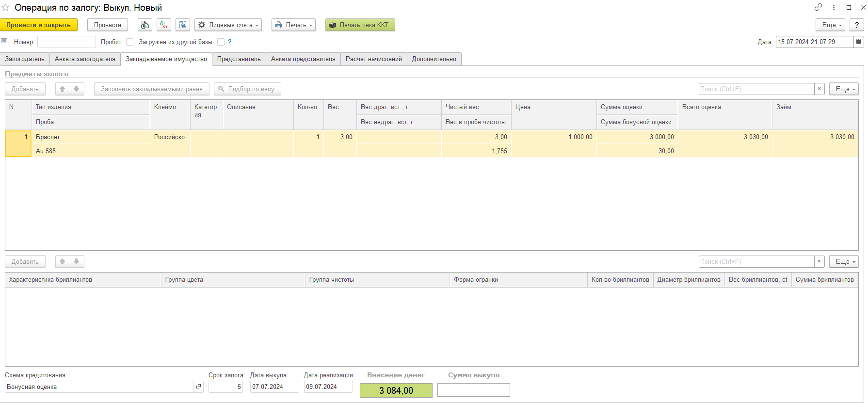
Task: Open the Схема кредитования link icon
Action: (x=198, y=387)
